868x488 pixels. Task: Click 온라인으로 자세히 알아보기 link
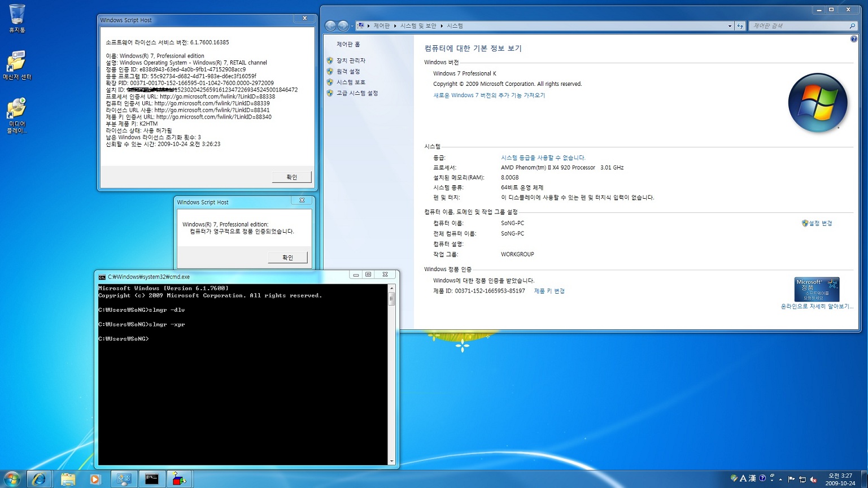[x=817, y=306]
